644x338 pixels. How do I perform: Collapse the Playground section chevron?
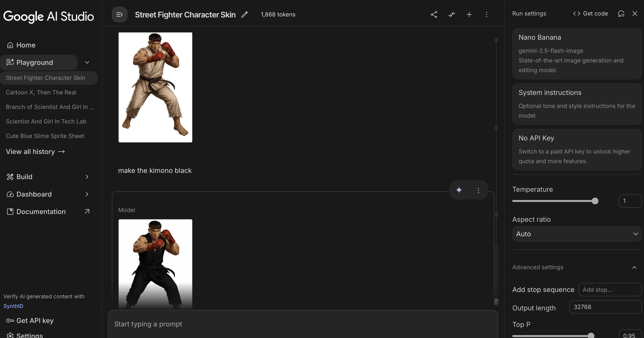(87, 62)
